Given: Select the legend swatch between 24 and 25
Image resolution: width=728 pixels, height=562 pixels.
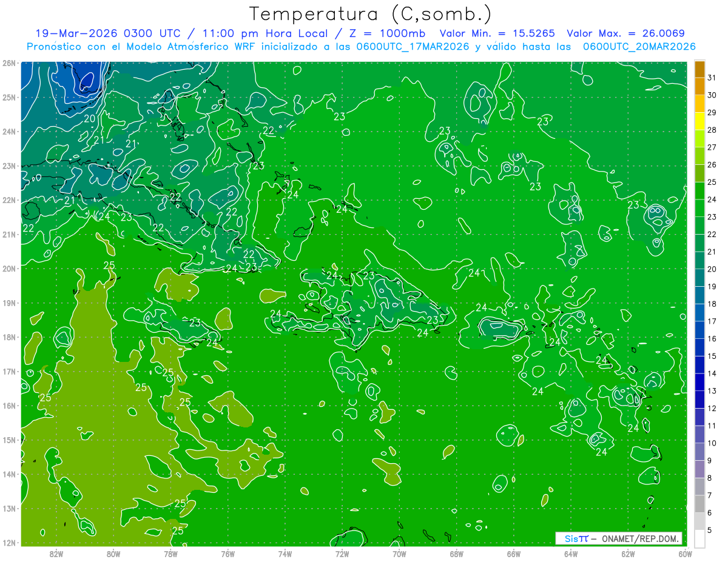Looking at the screenshot, I should click(x=699, y=191).
